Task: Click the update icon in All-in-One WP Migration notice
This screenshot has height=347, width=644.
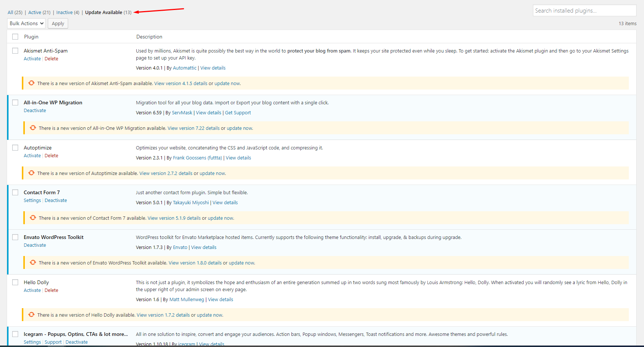Action: (x=33, y=128)
